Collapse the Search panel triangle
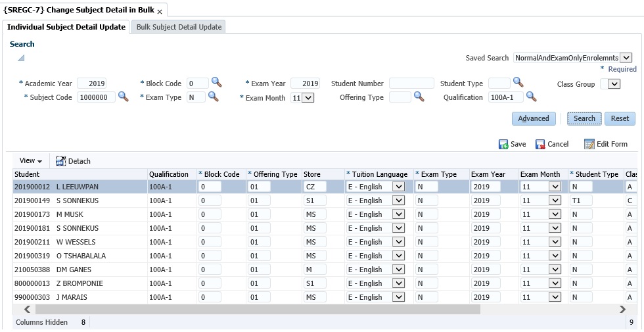 click(21, 58)
